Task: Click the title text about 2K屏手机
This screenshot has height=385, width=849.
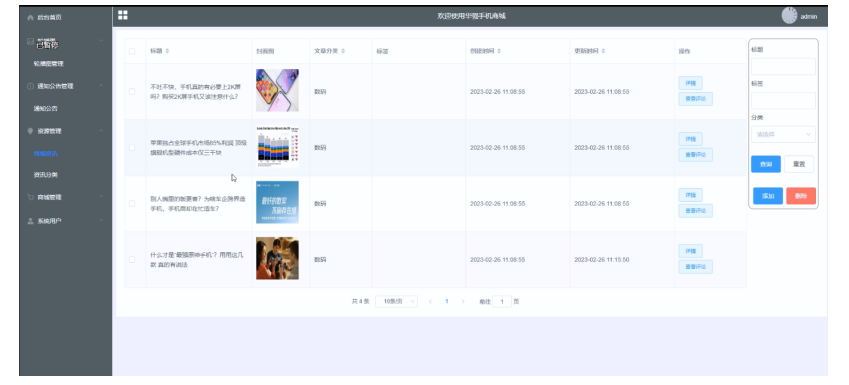Action: [195, 92]
